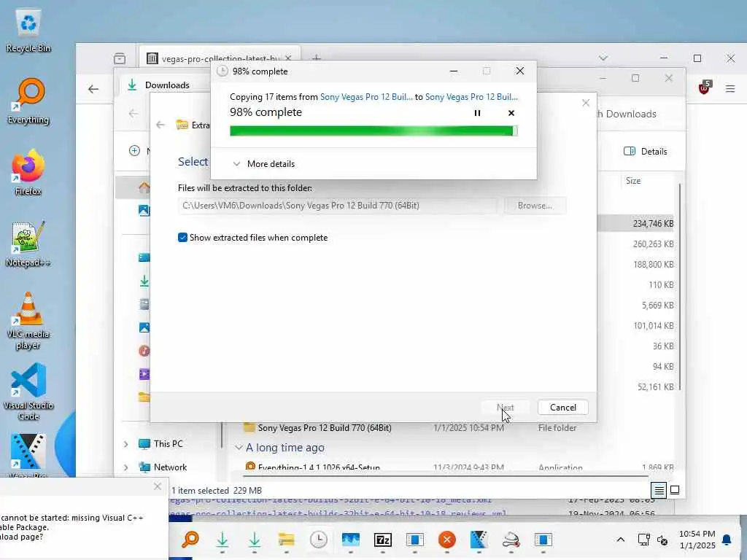Viewport: 747px width, 560px height.
Task: Expand the Network tree node
Action: coord(125,467)
